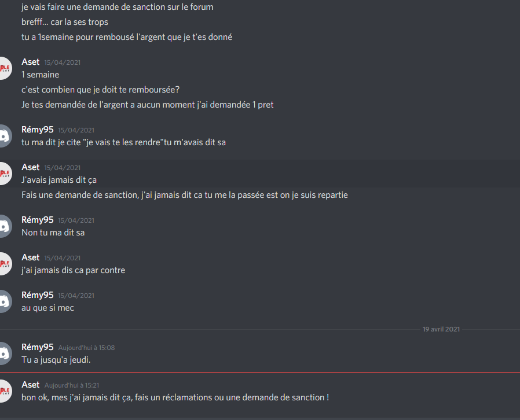
Task: Click the Rémy95 username above "au que si mec"
Action: click(x=38, y=295)
